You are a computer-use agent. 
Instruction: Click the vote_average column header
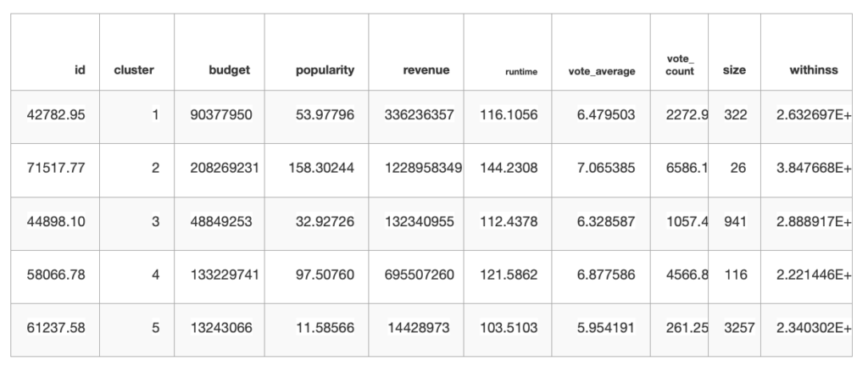point(602,71)
